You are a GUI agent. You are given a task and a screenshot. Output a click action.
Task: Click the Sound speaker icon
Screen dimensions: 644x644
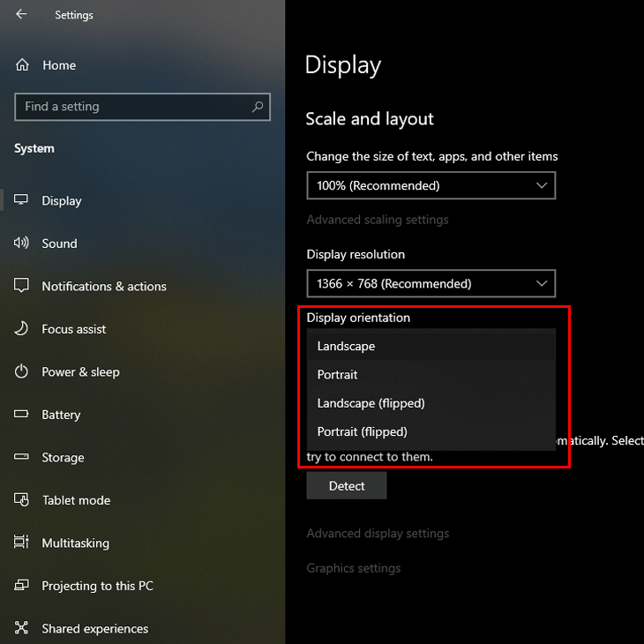[22, 243]
